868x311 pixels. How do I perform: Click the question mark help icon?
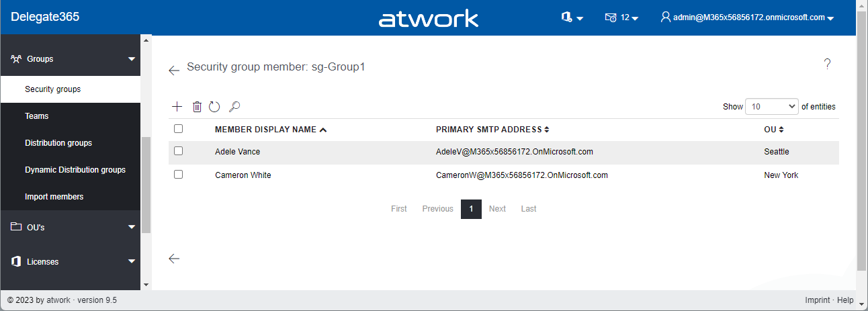coord(827,64)
